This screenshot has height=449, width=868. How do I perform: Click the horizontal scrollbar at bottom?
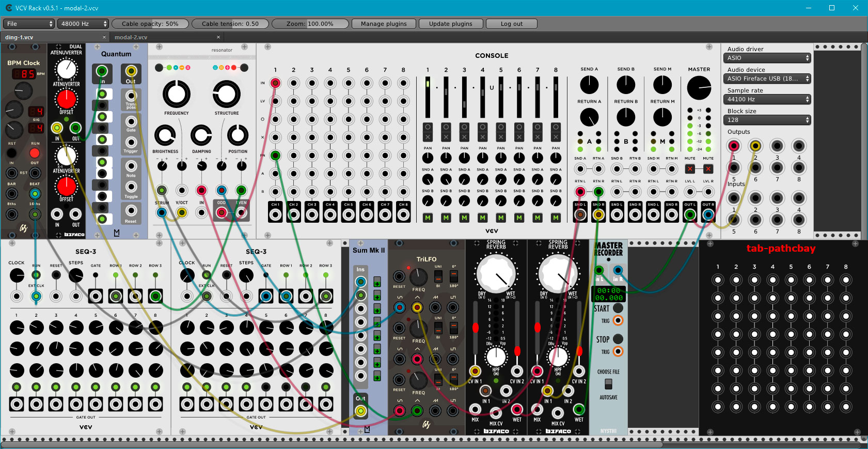332,445
